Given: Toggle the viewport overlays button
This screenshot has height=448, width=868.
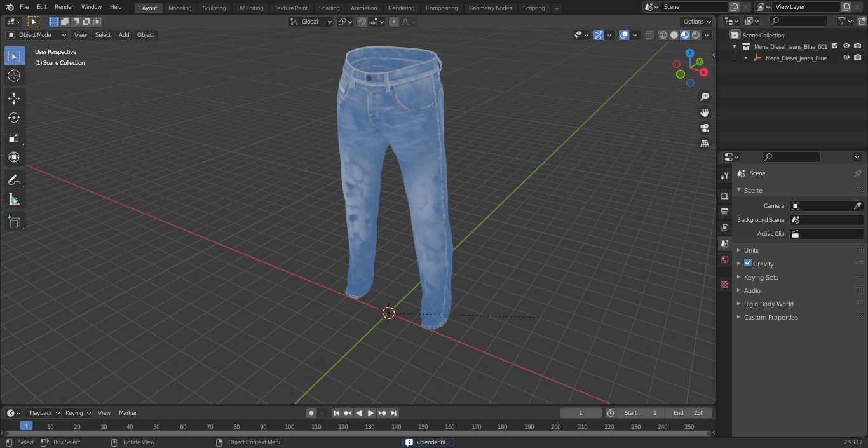Looking at the screenshot, I should tap(624, 35).
